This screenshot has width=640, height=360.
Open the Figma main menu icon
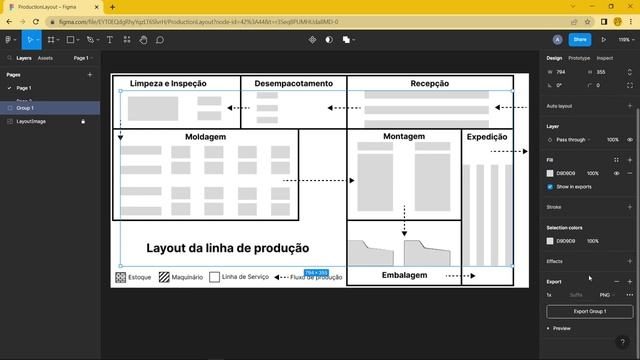[8, 40]
